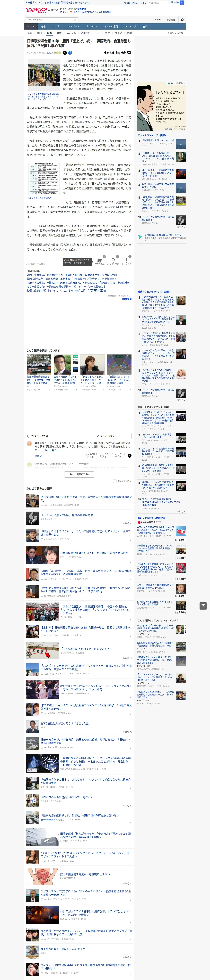Click the '共感した' smiley reaction on comment
Screen dimensions: 210x980
point(92,455)
